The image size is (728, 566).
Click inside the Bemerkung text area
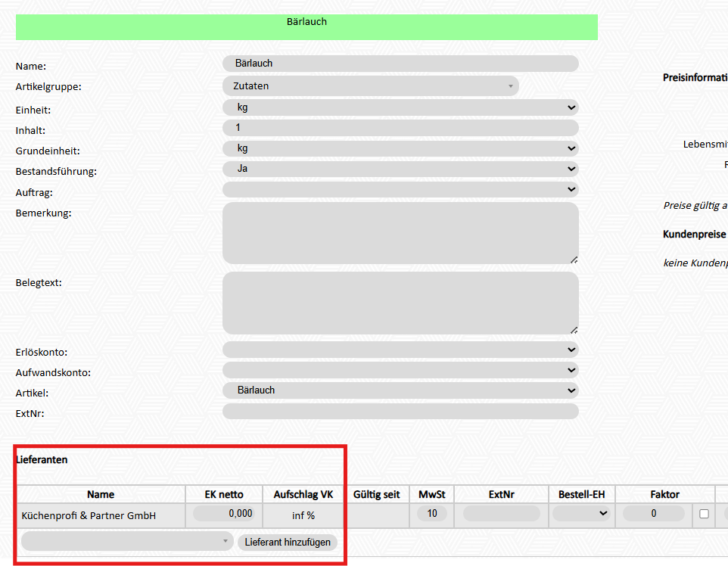tap(400, 233)
